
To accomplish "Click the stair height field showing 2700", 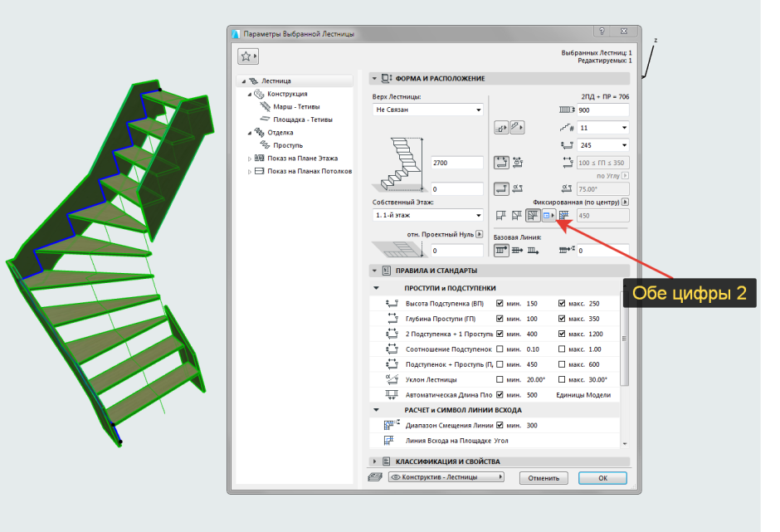I will pyautogui.click(x=456, y=163).
